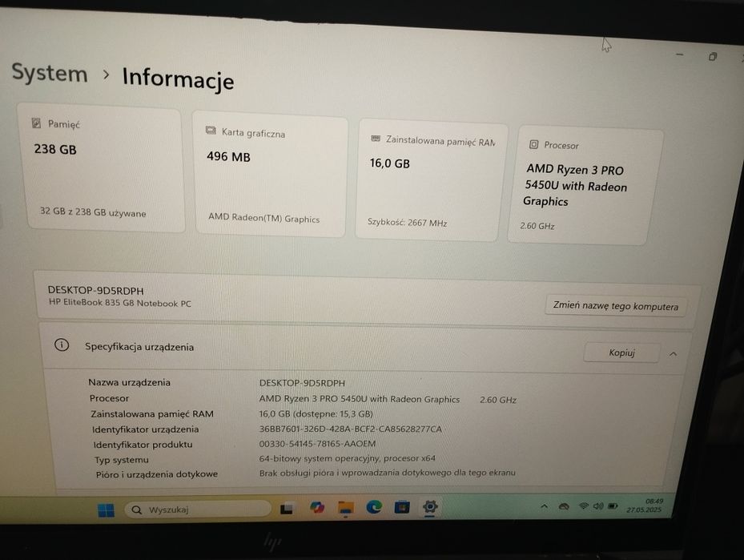Viewport: 744px width, 560px height.
Task: Minimize the Settings window
Action: click(679, 54)
